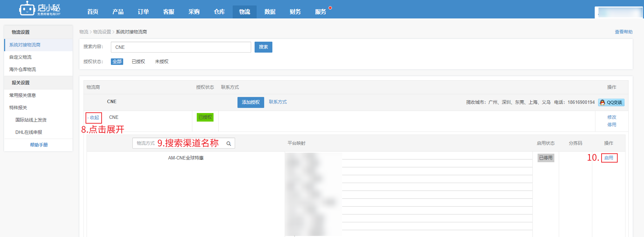Click the 已授权 green status badge
This screenshot has height=237, width=644.
tap(205, 117)
